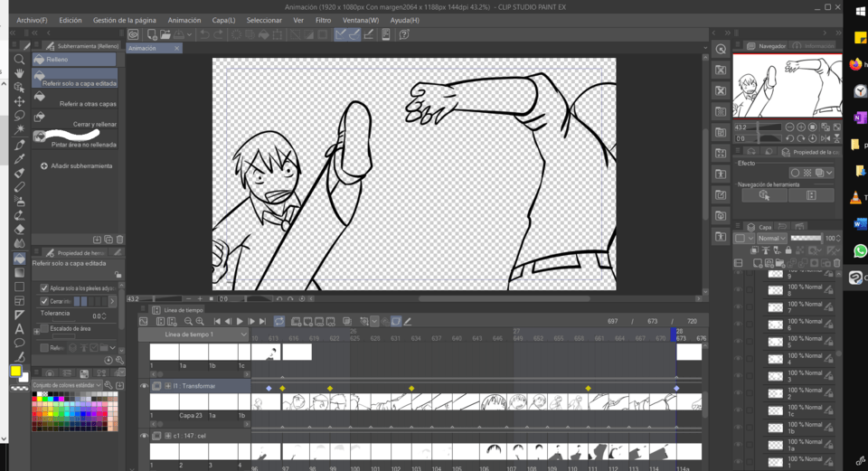The width and height of the screenshot is (868, 471).
Task: Open the Capa(L) menu
Action: pos(223,20)
